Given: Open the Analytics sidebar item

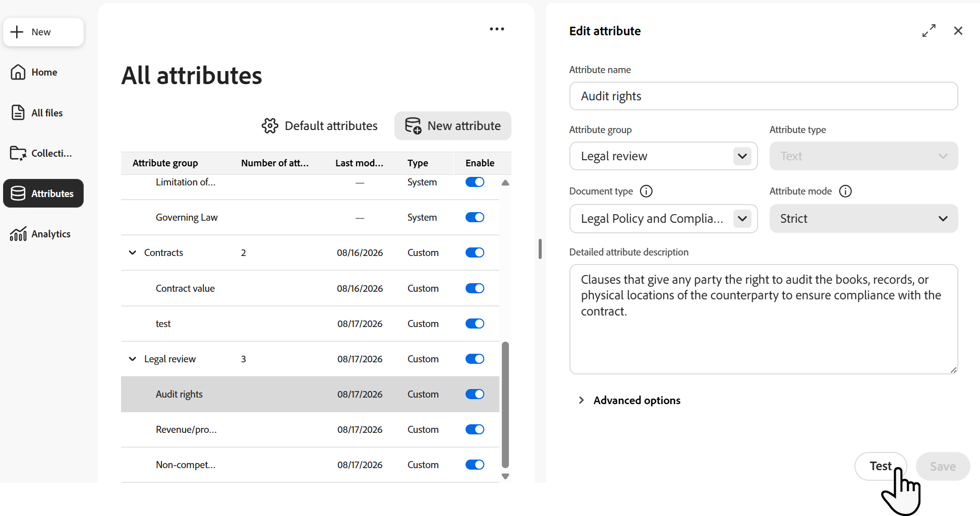Looking at the screenshot, I should click(x=43, y=234).
